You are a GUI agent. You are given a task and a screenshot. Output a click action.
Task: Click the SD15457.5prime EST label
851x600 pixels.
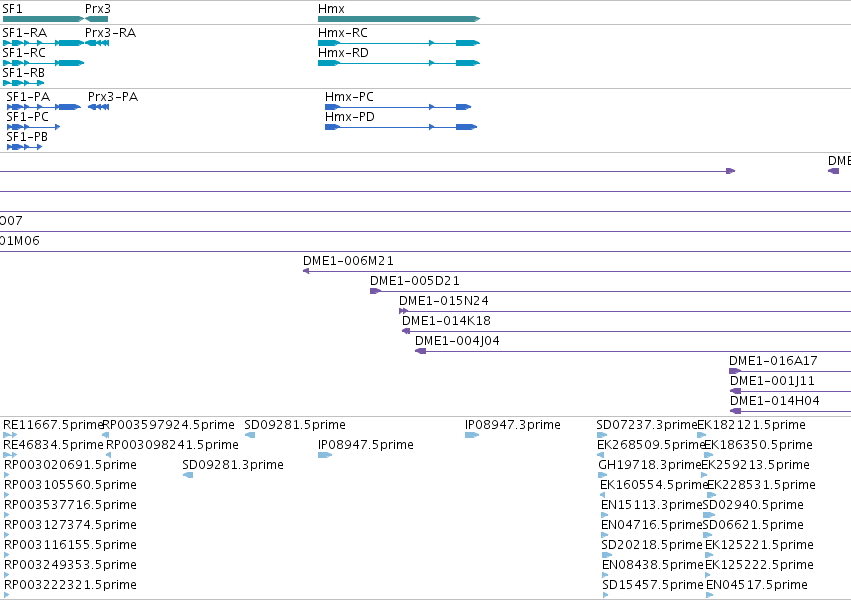tap(653, 586)
